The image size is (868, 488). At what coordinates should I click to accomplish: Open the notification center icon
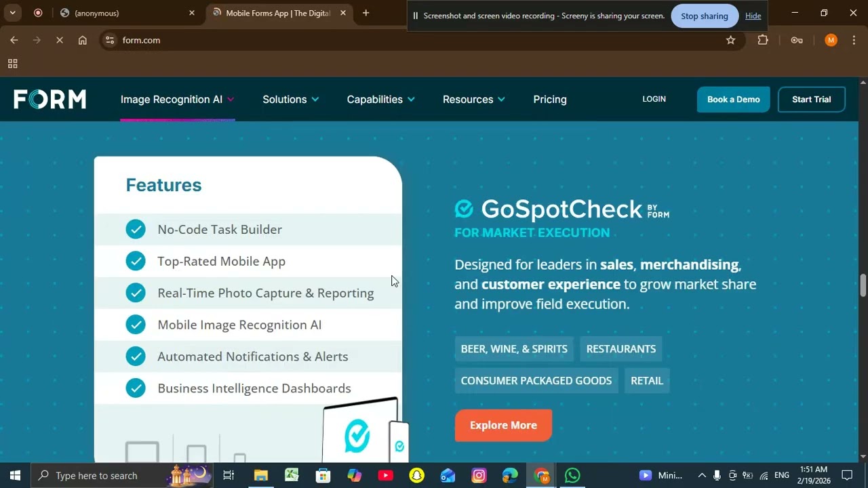847,475
